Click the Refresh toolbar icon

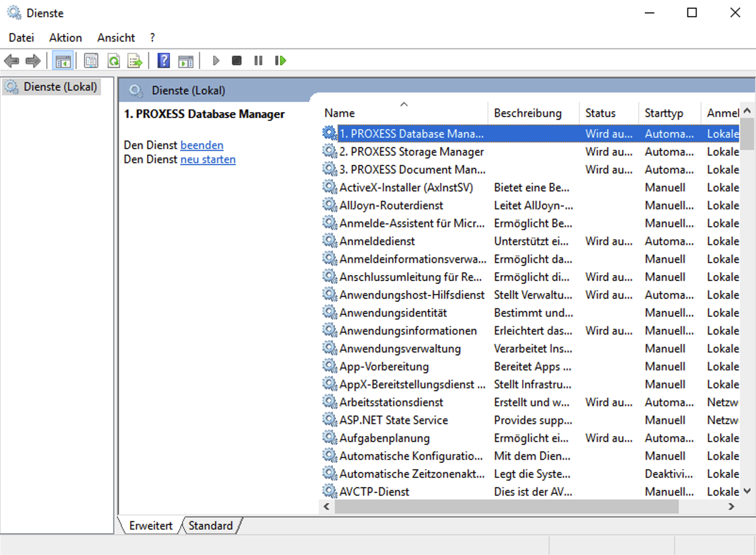pos(114,61)
